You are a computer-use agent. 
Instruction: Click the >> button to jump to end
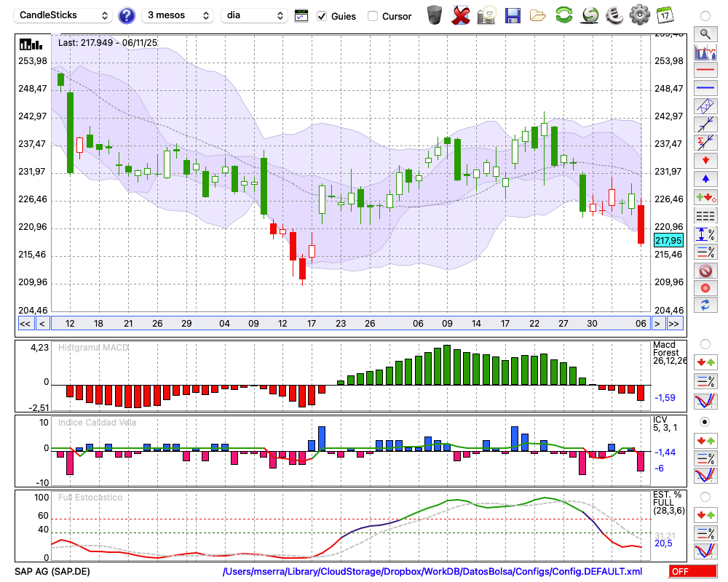click(x=674, y=324)
